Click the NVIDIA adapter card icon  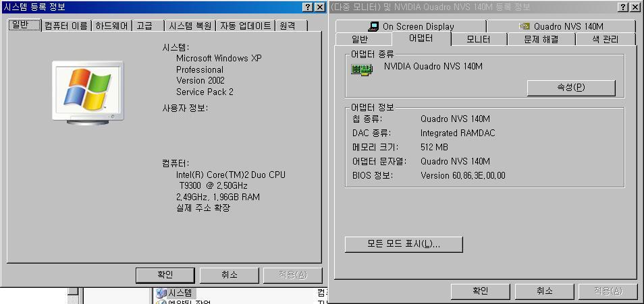point(362,69)
